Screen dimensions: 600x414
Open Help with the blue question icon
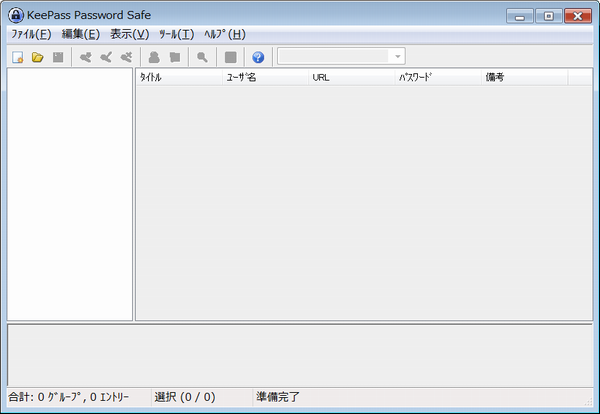pos(258,57)
